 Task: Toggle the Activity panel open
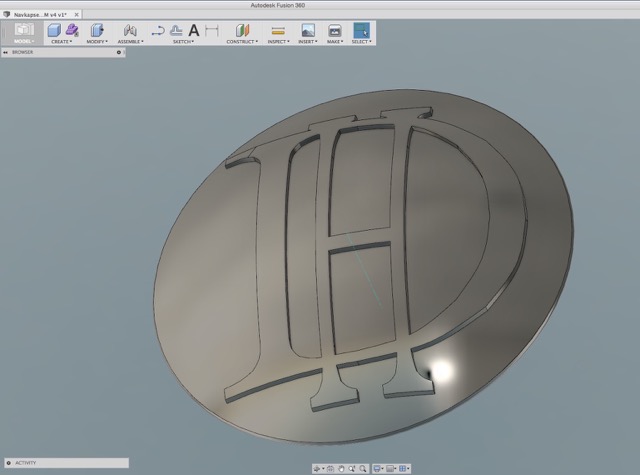tap(8, 463)
